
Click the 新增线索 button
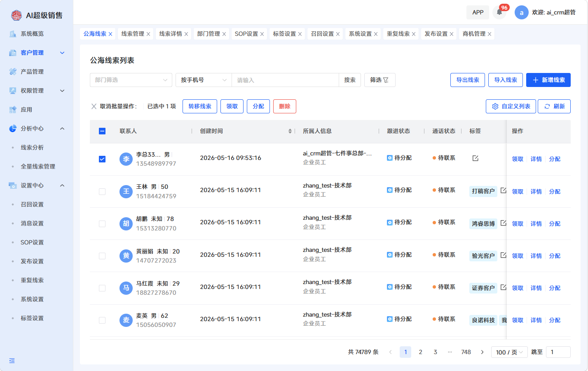548,80
